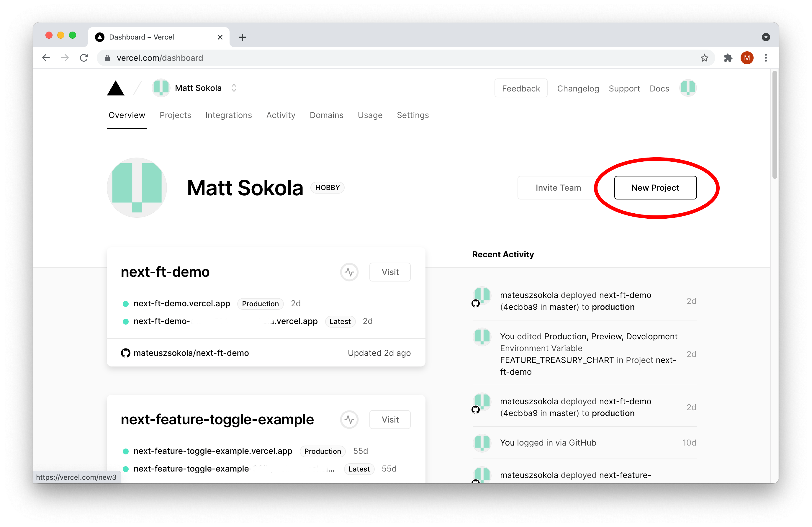The image size is (812, 527).
Task: Visit the next-feature-toggle-example project
Action: (390, 420)
